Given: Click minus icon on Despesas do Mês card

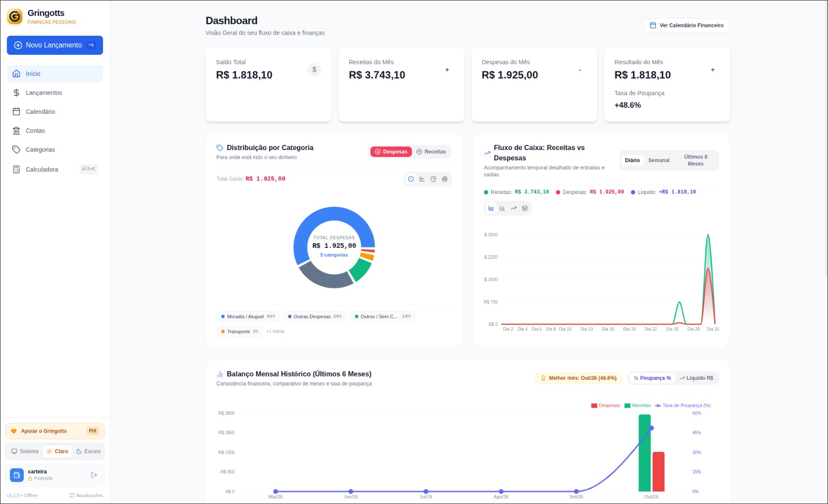Looking at the screenshot, I should point(580,70).
